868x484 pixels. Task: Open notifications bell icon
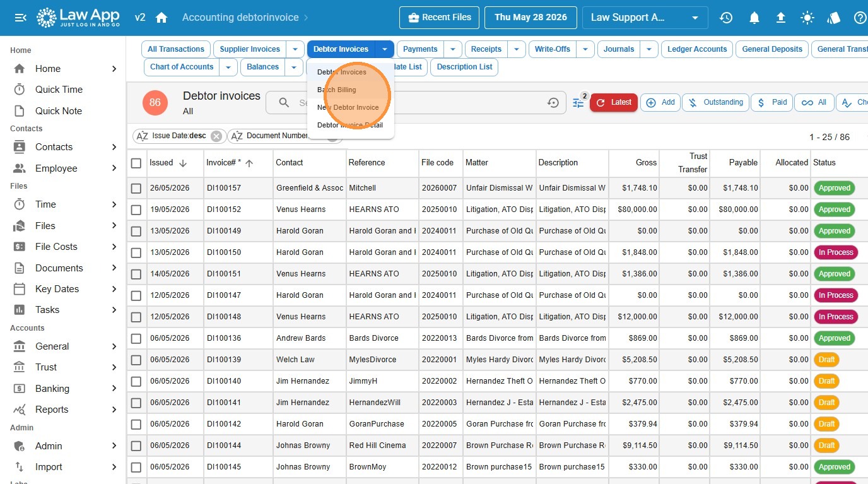[754, 18]
